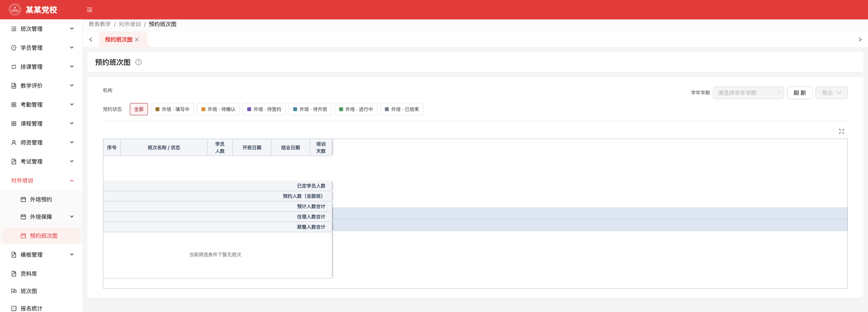
Task: Filter by 外培·待签约 status
Action: pos(264,109)
